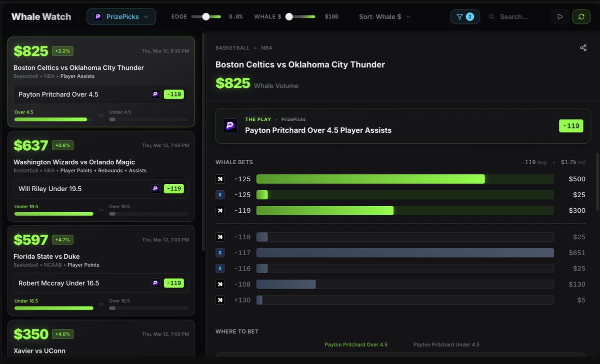Open the Sort: Whale $ dropdown
The image size is (600, 364).
click(384, 16)
